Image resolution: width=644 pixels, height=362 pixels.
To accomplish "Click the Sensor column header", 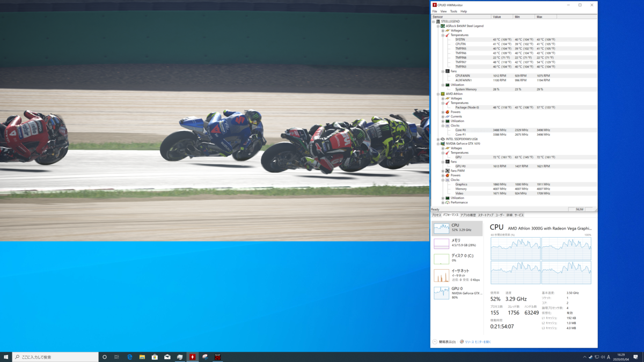I will [x=461, y=17].
